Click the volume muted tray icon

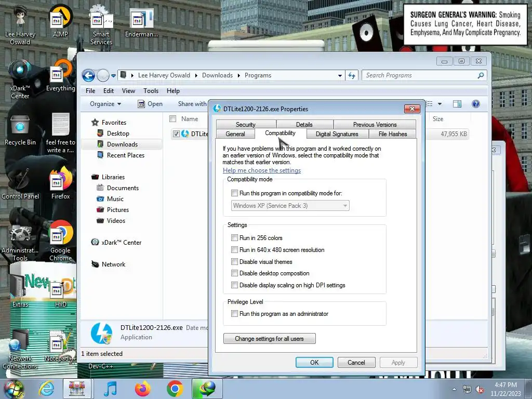(x=480, y=390)
